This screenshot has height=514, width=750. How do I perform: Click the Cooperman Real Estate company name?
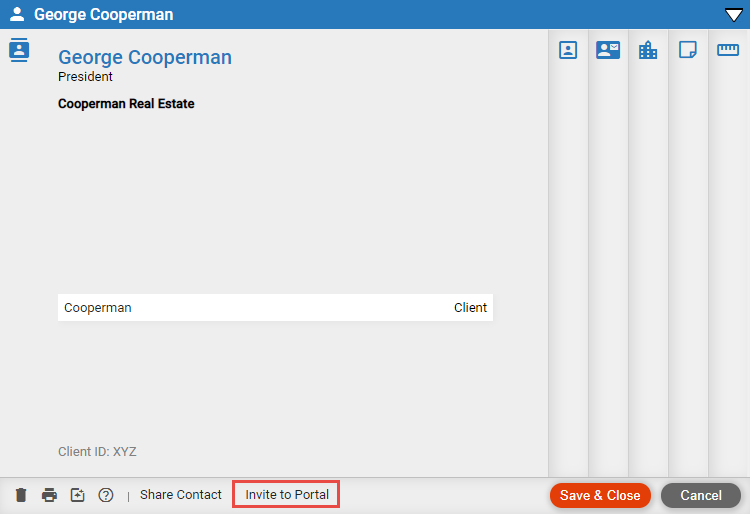126,104
